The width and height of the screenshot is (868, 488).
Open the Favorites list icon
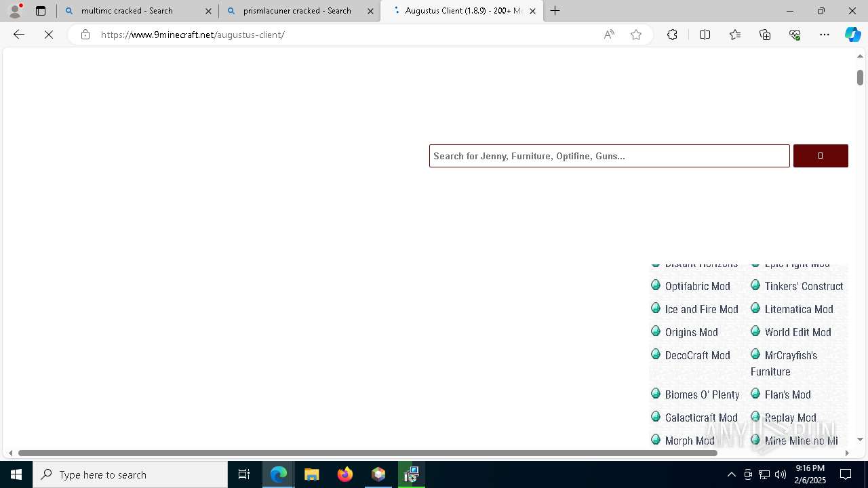pyautogui.click(x=735, y=35)
